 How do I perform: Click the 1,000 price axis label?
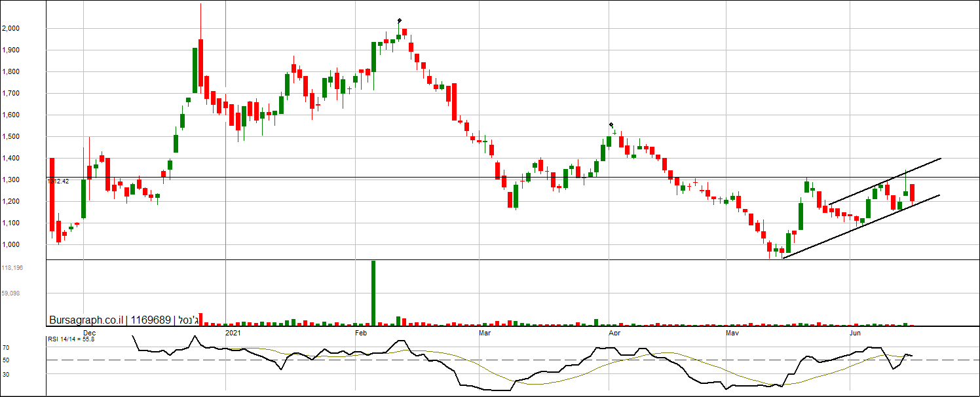click(11, 245)
